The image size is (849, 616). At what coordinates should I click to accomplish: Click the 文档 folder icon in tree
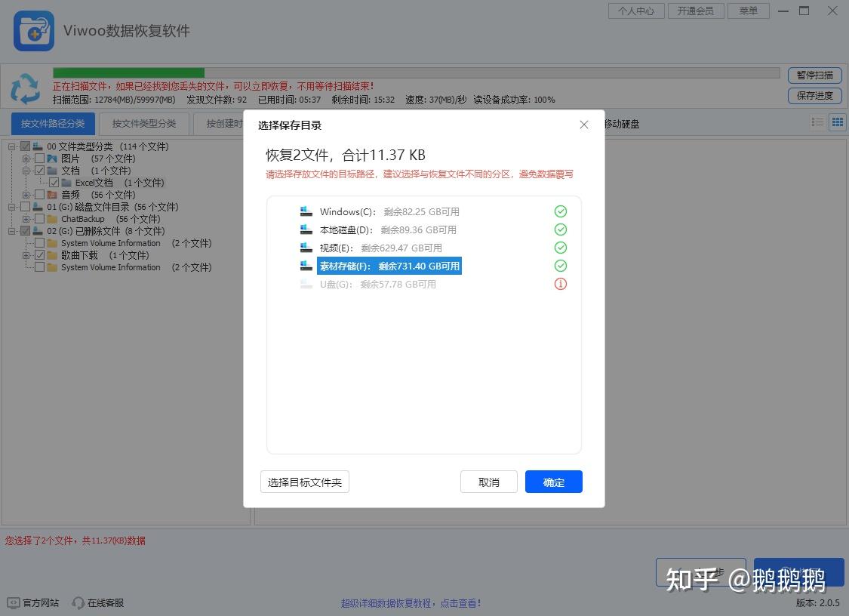click(x=52, y=171)
